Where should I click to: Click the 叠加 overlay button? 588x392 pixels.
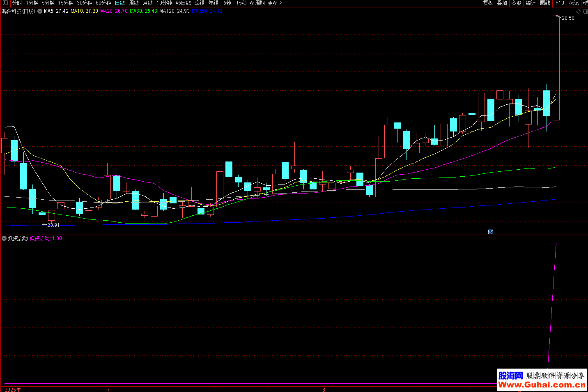502,3
